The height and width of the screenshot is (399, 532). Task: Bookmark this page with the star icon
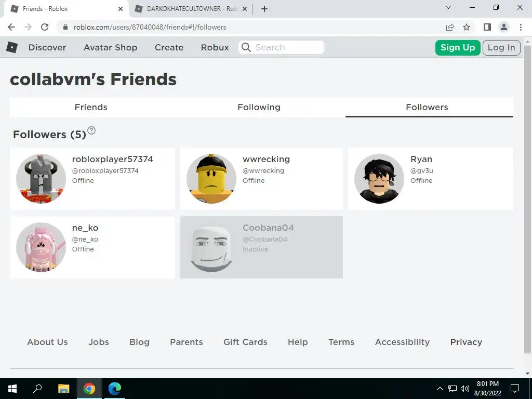click(467, 27)
